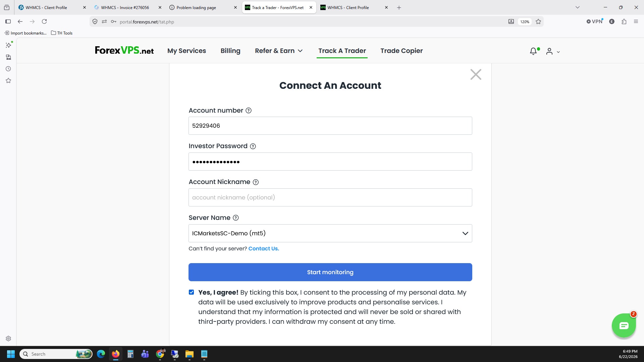The image size is (644, 362).
Task: Click Investor Password help icon
Action: click(253, 146)
